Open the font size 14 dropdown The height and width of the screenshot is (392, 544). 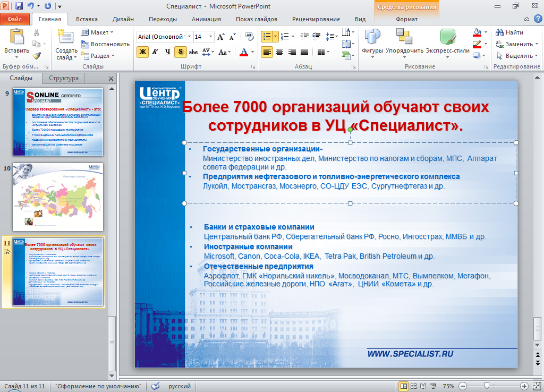(211, 37)
